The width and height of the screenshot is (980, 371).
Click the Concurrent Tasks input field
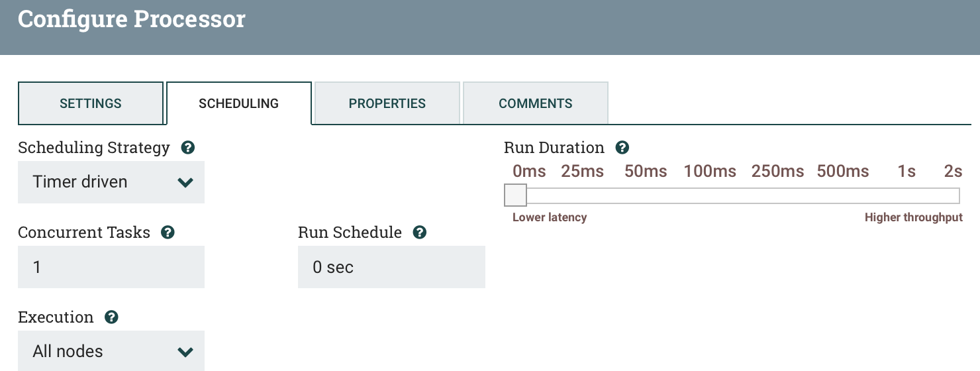tap(111, 267)
